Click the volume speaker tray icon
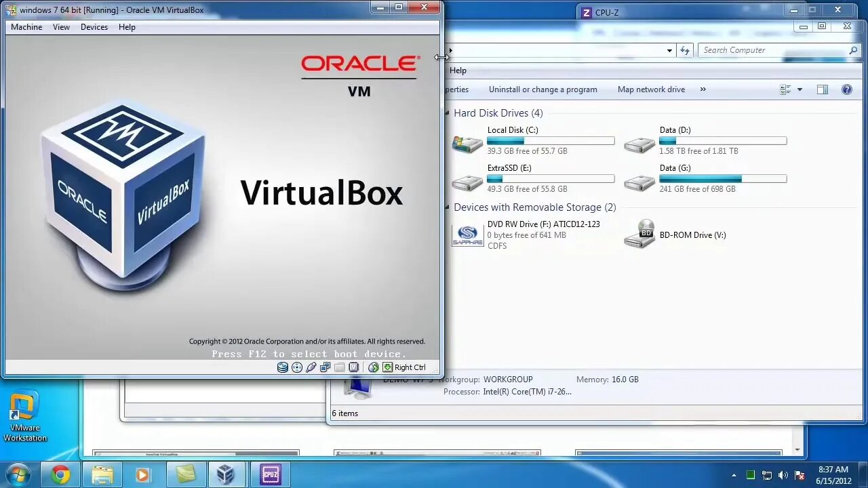The height and width of the screenshot is (488, 868). tap(783, 475)
